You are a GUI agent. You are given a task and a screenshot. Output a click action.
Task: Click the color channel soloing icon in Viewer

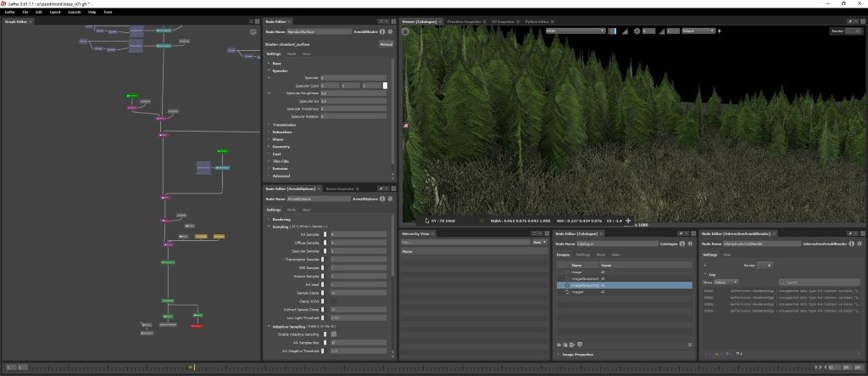614,31
